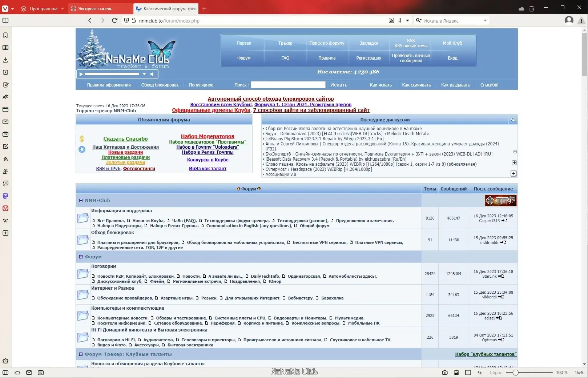The image size is (588, 378).
Task: Open the bookmark options dropdown arrow
Action: [407, 20]
